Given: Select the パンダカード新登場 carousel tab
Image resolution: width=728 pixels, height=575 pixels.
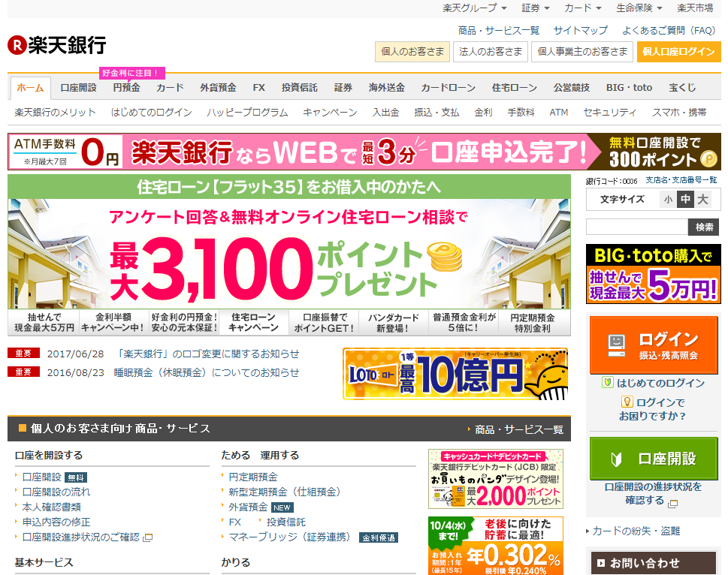Looking at the screenshot, I should pos(393,322).
